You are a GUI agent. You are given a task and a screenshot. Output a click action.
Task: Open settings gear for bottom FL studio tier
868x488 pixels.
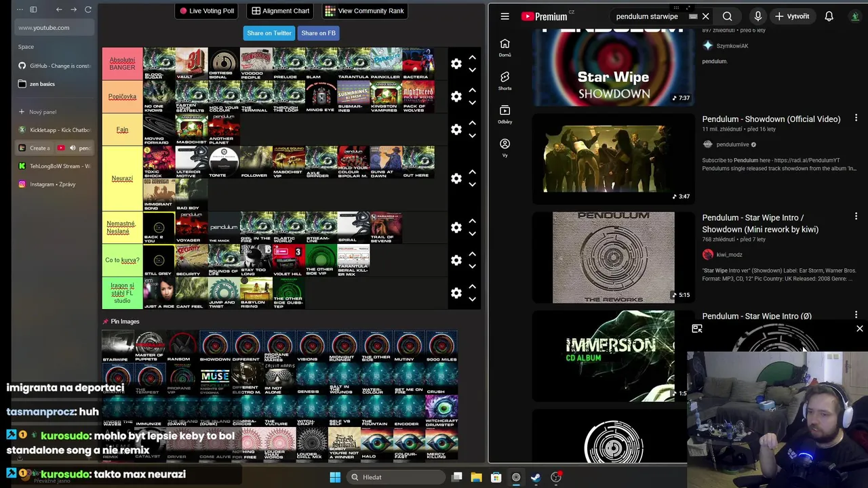456,293
